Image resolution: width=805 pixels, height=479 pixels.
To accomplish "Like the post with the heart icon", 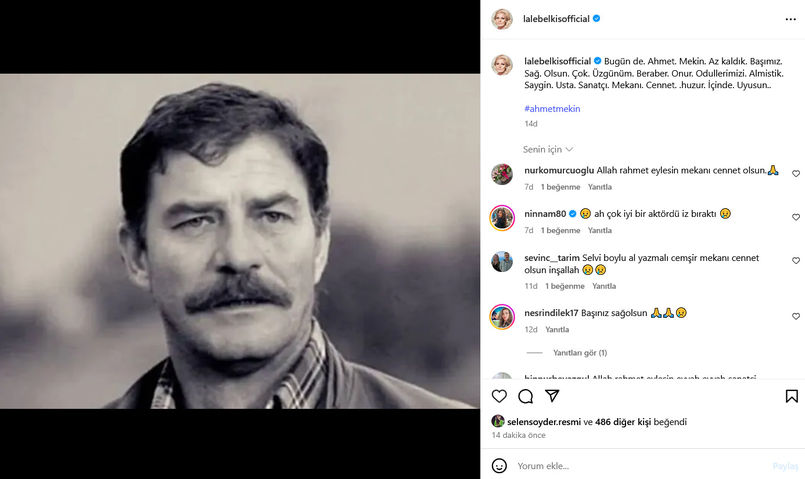I will [x=499, y=396].
